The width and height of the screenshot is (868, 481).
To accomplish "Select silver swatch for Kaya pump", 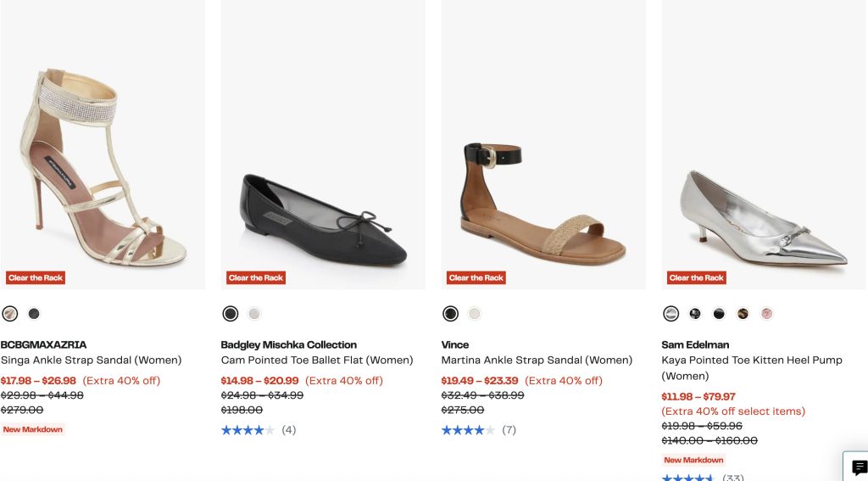I will (671, 314).
